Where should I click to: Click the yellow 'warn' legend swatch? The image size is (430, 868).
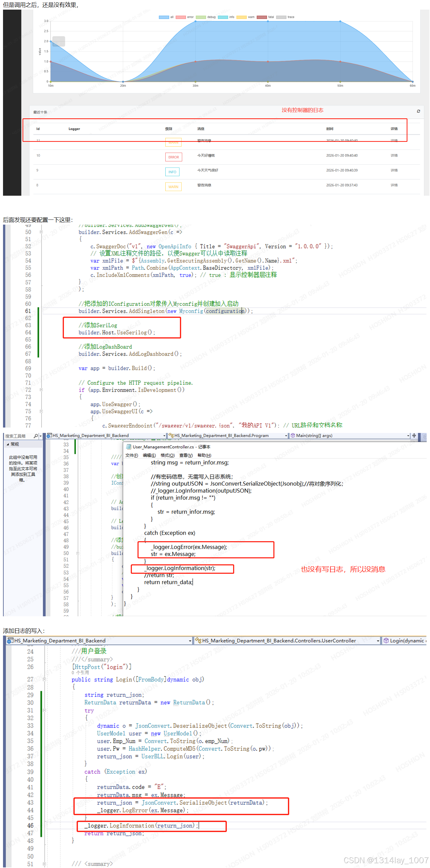(x=241, y=17)
